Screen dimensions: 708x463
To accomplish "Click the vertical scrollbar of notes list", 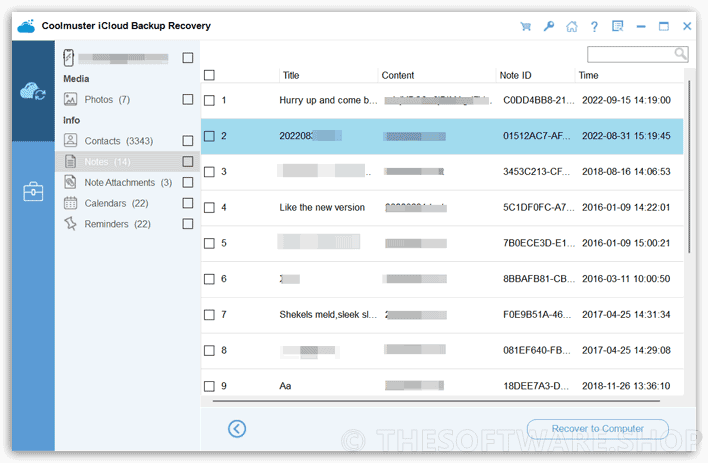I will click(x=689, y=167).
